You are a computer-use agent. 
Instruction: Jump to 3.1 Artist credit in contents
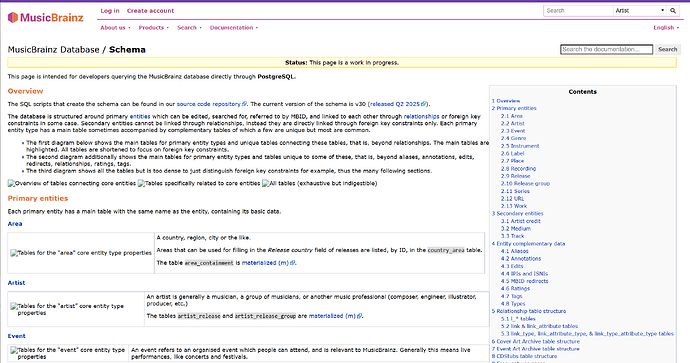point(521,221)
